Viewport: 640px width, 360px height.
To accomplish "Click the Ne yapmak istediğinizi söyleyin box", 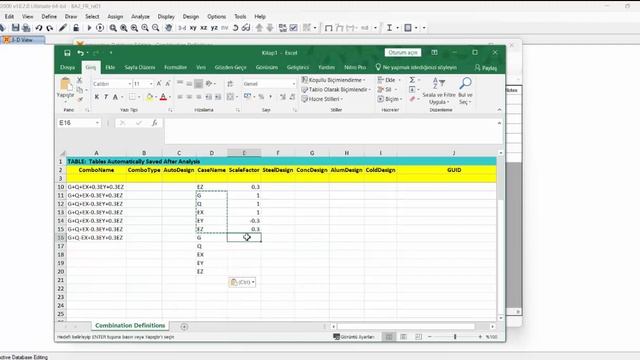I will click(x=416, y=67).
